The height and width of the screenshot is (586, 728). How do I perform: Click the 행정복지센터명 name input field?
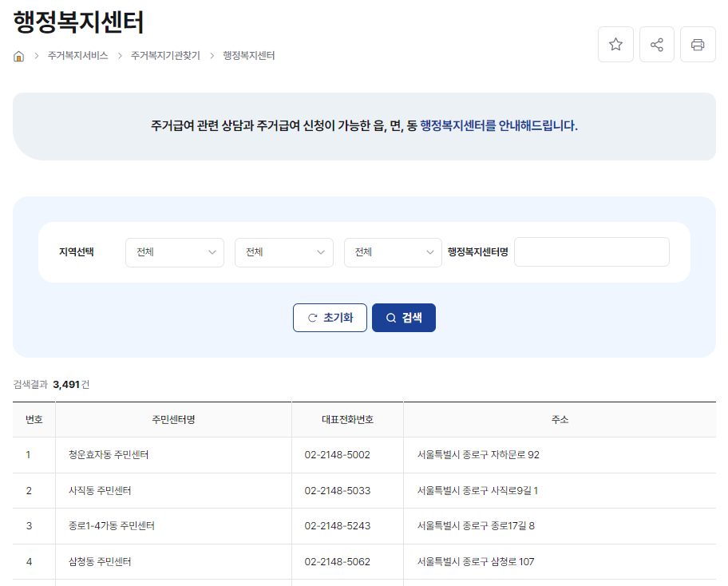click(591, 251)
